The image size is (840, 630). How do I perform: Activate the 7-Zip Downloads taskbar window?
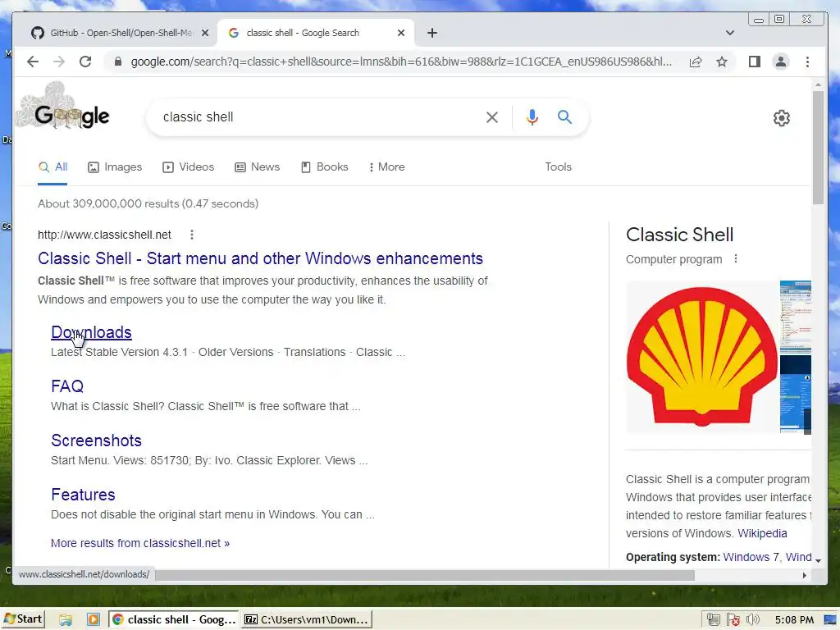307,620
